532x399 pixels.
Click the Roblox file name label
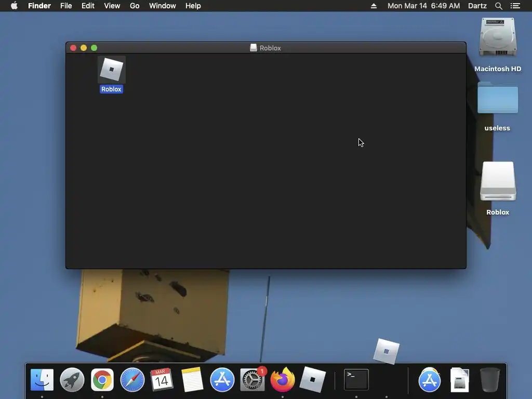tap(111, 89)
